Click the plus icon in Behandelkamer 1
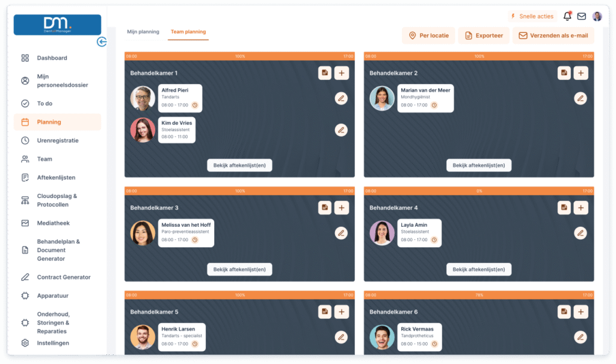This screenshot has height=364, width=616. [341, 73]
